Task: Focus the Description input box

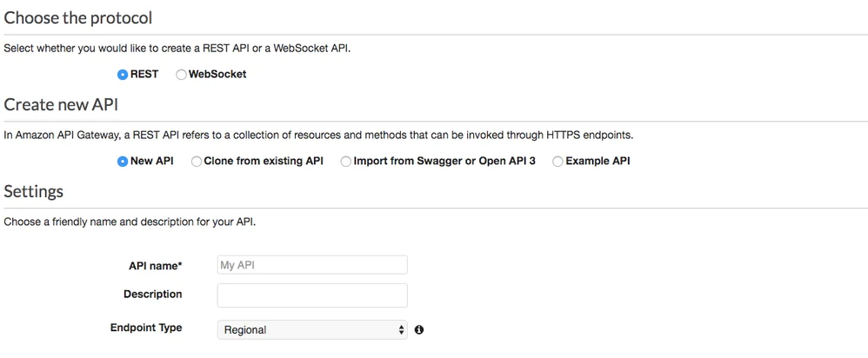Action: point(311,295)
